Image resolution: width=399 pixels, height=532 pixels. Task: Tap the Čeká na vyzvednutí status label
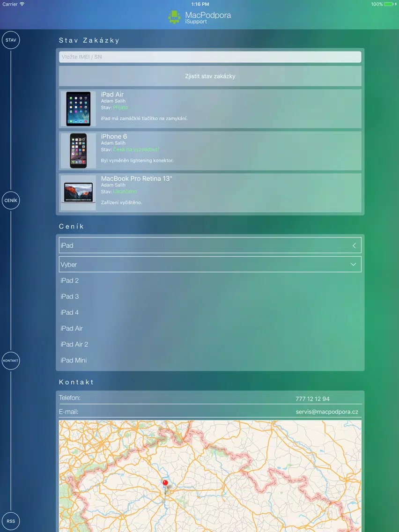click(136, 150)
